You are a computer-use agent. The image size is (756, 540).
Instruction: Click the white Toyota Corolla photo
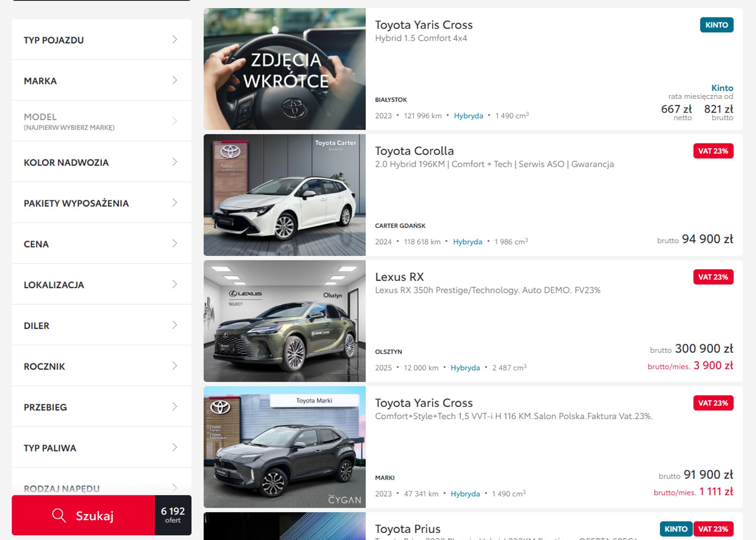[x=285, y=195]
